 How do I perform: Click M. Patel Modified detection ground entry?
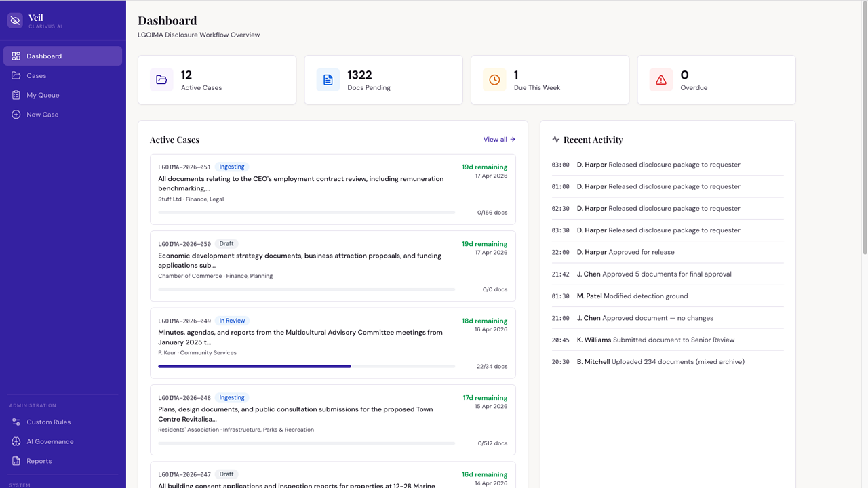(x=667, y=296)
